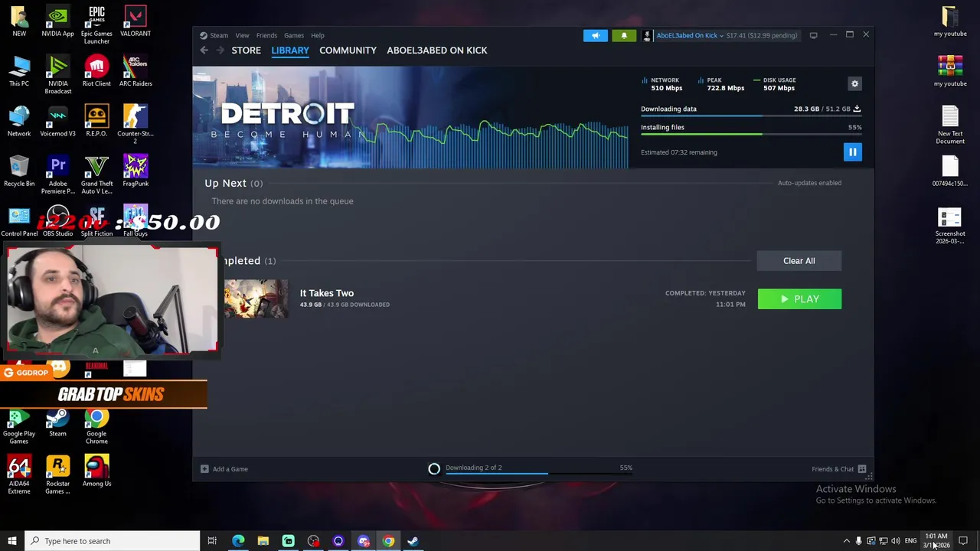980x551 pixels.
Task: Click Add a Game
Action: 224,469
